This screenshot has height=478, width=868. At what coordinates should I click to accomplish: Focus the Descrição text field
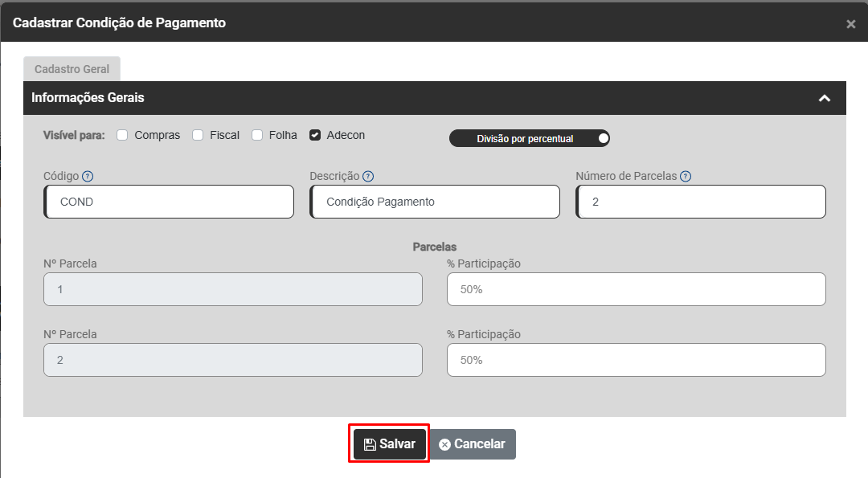click(x=435, y=202)
